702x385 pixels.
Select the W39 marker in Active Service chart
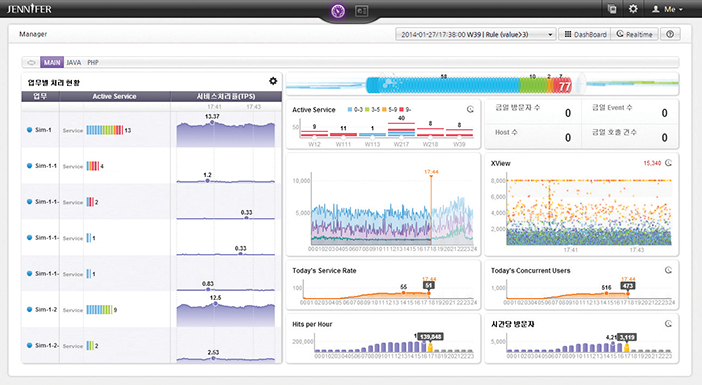459,137
